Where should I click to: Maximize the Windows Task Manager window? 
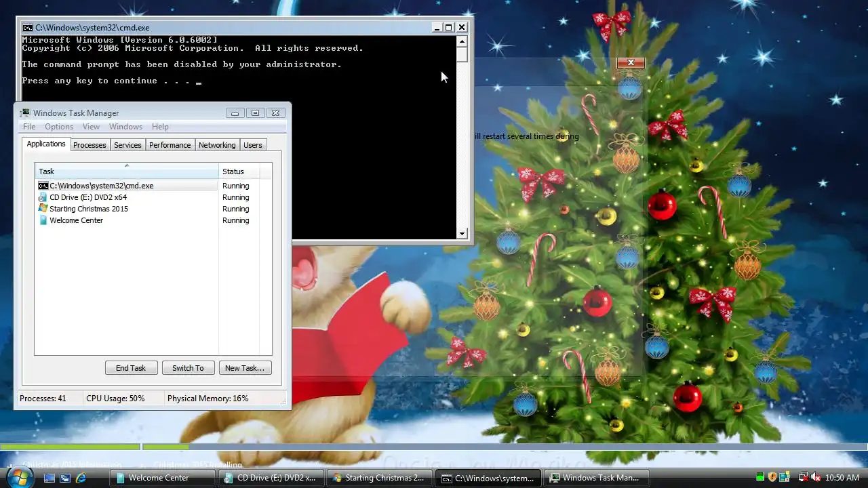pos(255,113)
